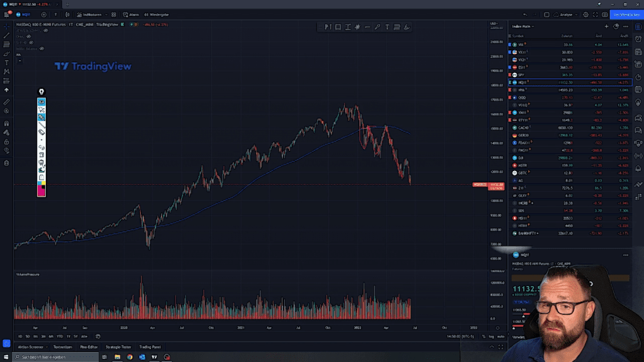Toggle visibility of OHLC indicator
Screen dimensions: 644x362
coord(29,36)
